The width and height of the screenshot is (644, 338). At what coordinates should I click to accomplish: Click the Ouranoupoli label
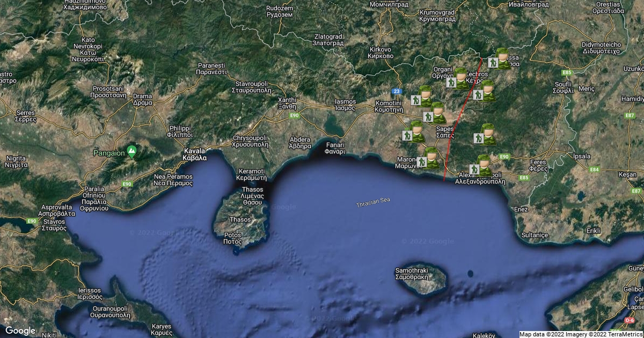[x=110, y=312]
